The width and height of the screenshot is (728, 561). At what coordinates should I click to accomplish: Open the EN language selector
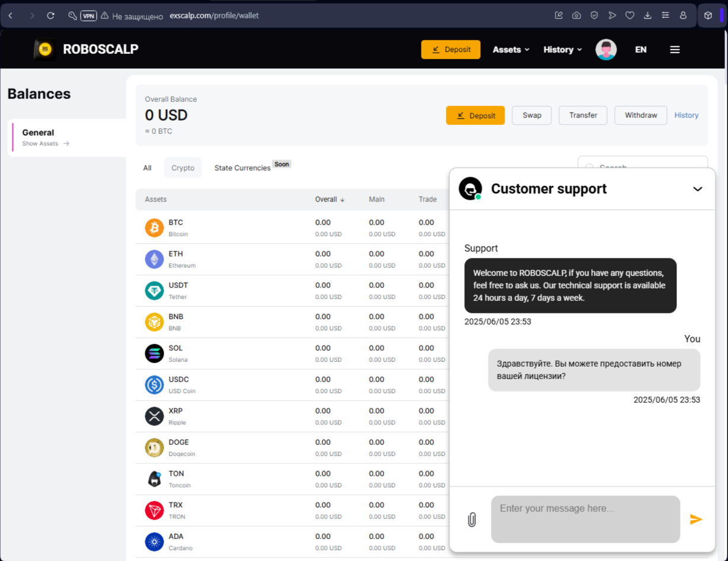[641, 50]
